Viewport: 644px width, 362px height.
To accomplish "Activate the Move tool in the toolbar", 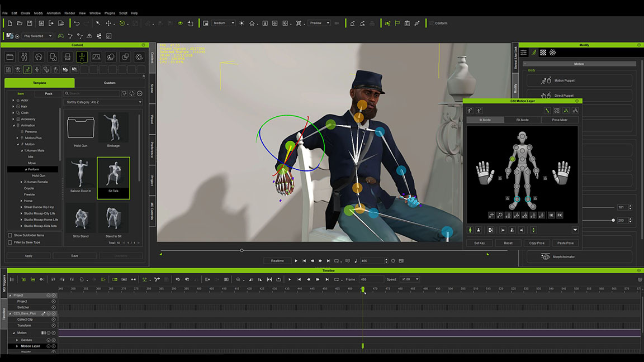I will 108,23.
